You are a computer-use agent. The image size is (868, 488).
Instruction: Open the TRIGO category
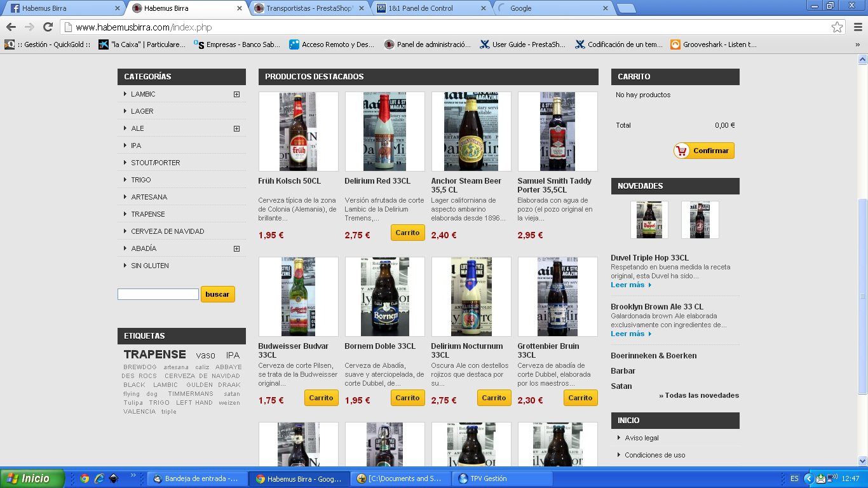coord(141,180)
